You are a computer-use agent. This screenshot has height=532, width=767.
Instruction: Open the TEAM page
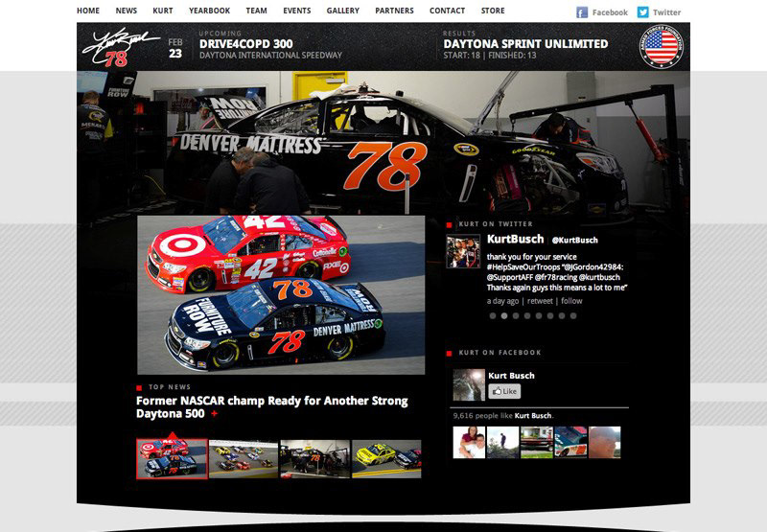256,11
